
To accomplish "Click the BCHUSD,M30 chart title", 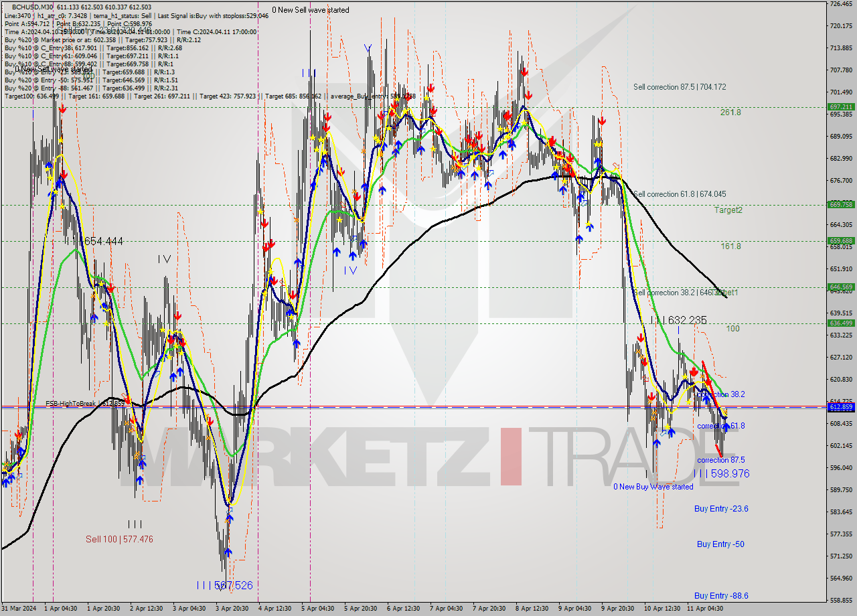I will pyautogui.click(x=33, y=7).
